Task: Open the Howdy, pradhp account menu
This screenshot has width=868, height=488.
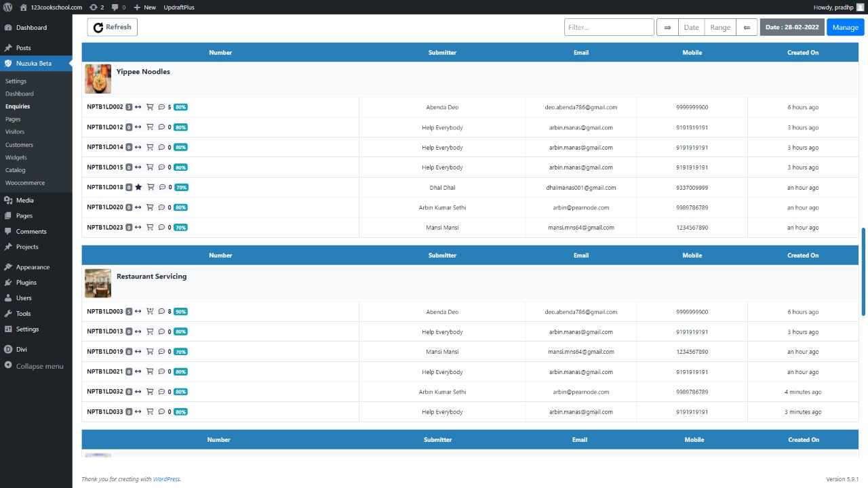Action: click(838, 7)
